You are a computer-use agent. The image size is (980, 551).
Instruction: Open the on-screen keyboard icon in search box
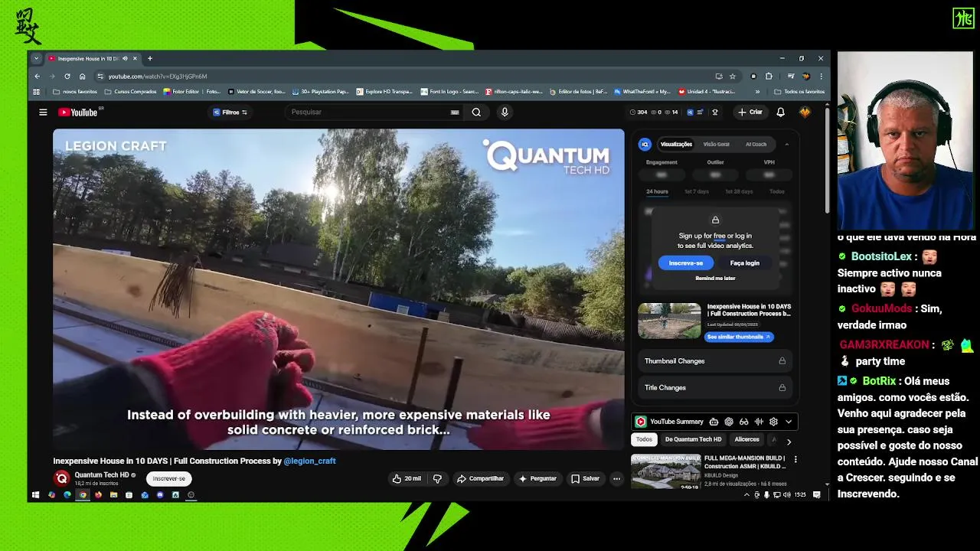click(x=455, y=112)
